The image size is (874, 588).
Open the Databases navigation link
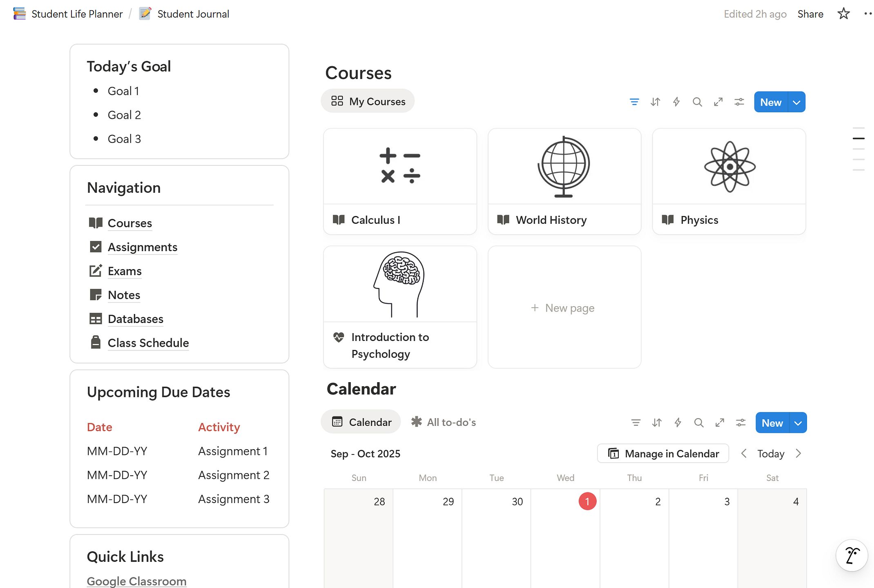point(136,319)
